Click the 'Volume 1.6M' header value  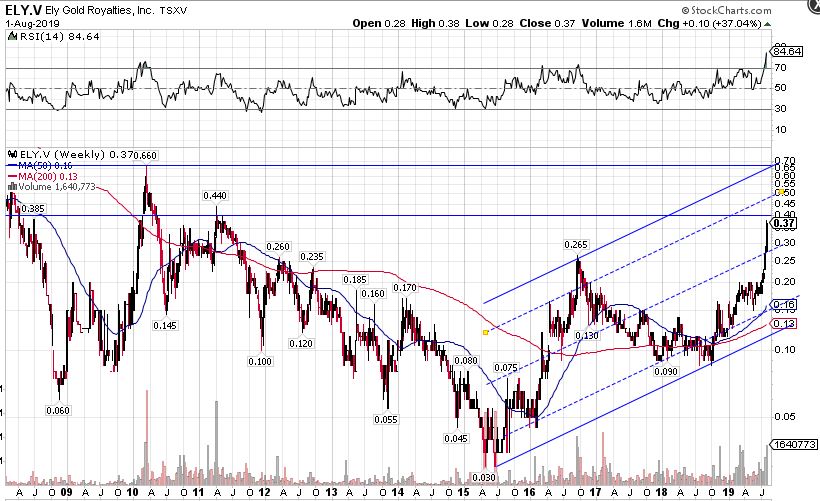tap(616, 24)
